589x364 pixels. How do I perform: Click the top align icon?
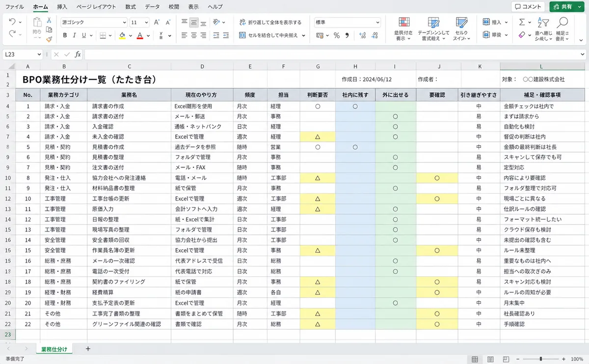pos(185,22)
